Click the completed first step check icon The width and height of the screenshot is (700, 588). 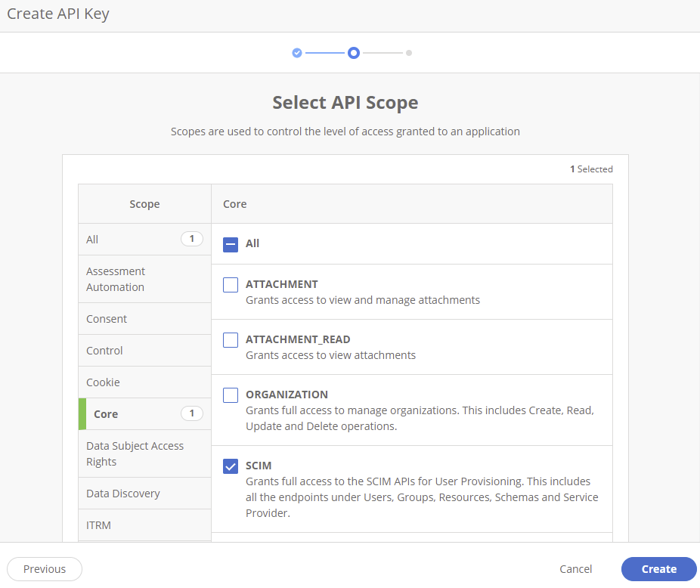tap(296, 53)
